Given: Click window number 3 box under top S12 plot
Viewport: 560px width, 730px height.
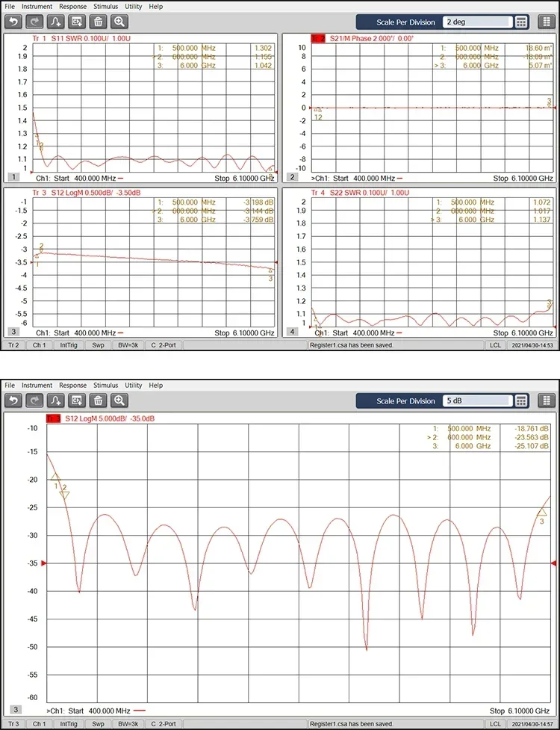Looking at the screenshot, I should coord(14,332).
